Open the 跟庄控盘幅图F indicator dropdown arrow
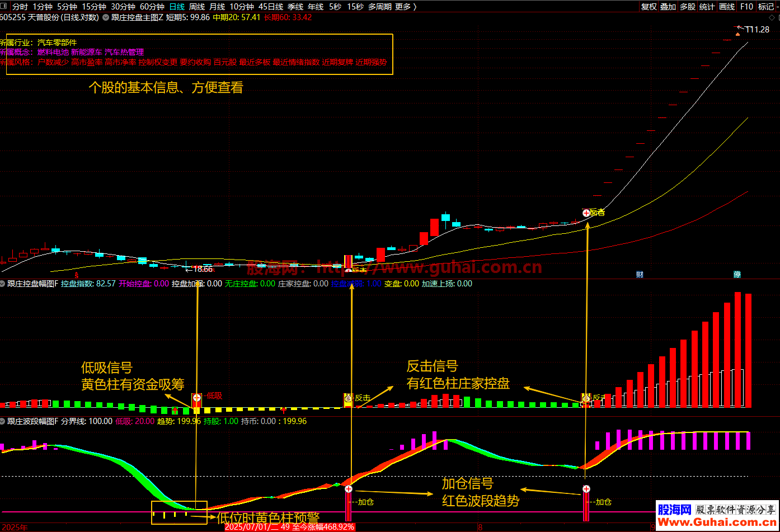Screen dimensions: 780x532 coord(3,284)
